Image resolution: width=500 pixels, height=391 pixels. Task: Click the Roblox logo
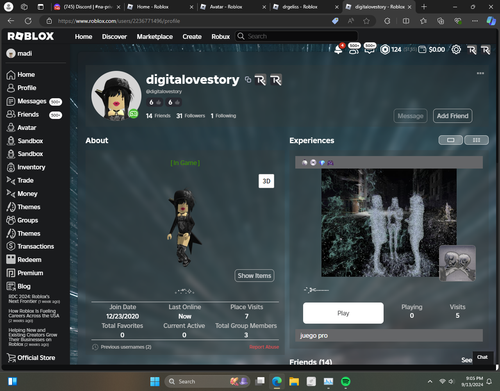click(31, 36)
